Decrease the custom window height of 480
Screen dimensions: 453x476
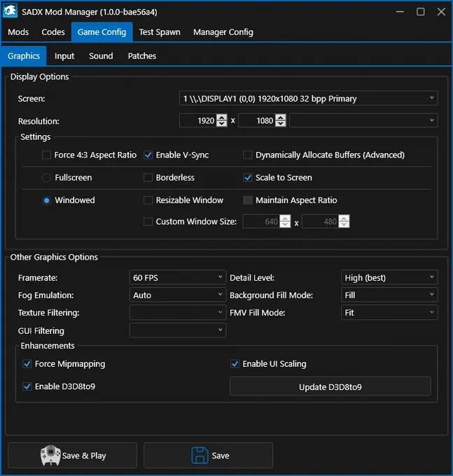pos(344,224)
